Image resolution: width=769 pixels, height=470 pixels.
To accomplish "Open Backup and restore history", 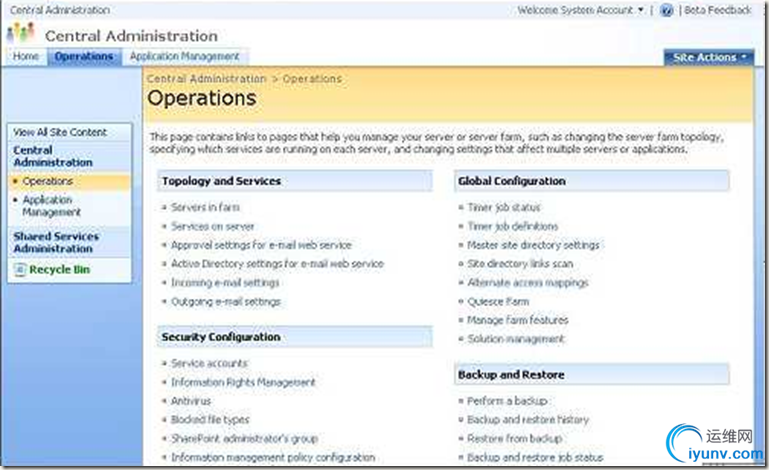I will pos(528,419).
